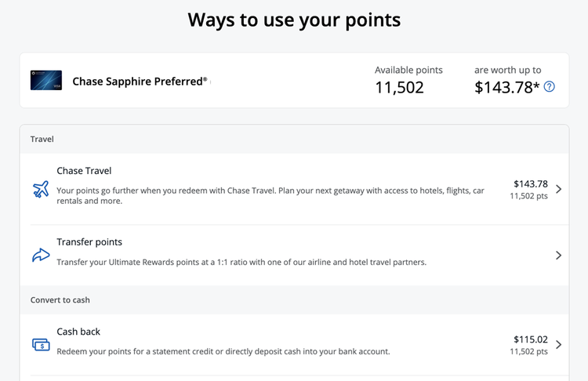
Task: Click the Chase Sapphire Preferred card name
Action: pyautogui.click(x=140, y=82)
